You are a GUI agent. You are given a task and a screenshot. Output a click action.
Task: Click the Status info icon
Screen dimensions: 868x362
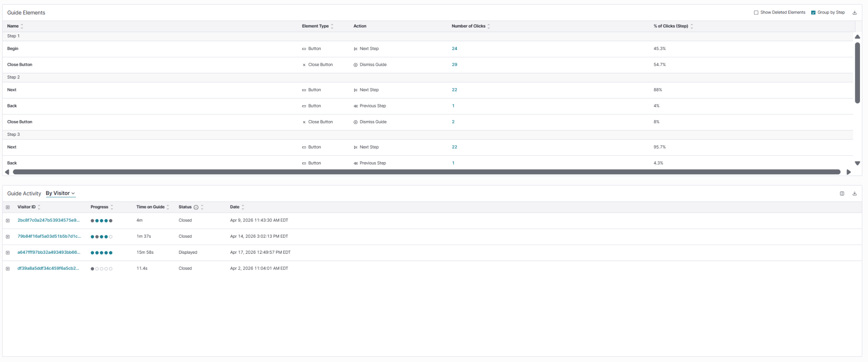[x=196, y=207]
